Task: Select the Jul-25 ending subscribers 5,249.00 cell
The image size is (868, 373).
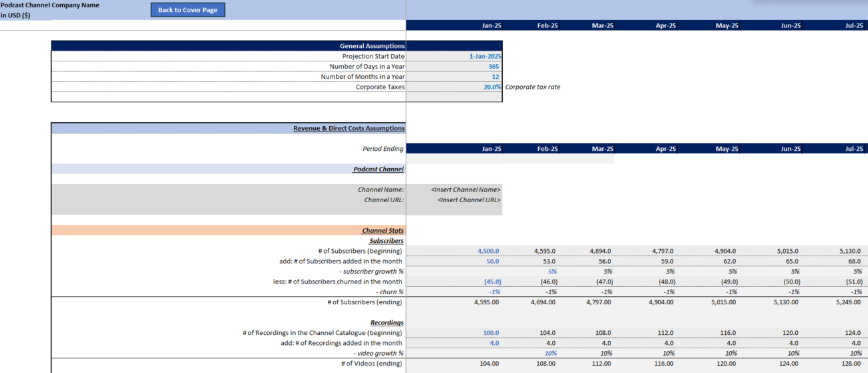Action: click(837, 302)
